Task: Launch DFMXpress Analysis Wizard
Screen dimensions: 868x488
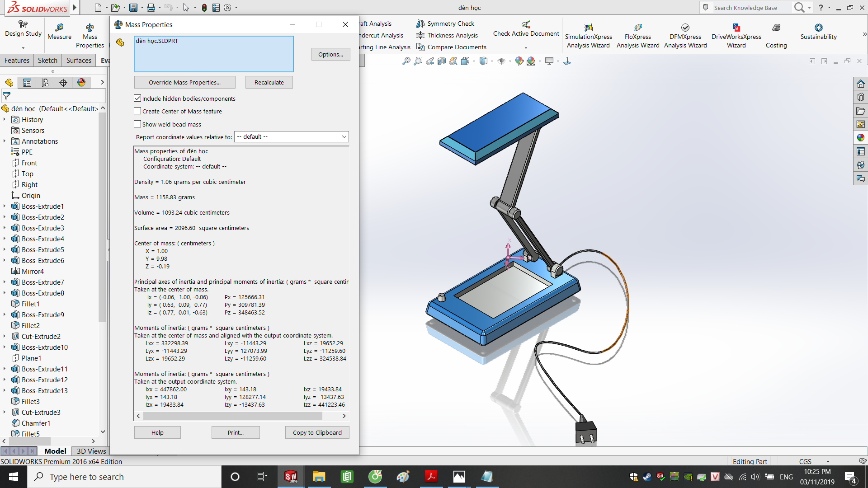Action: click(685, 36)
